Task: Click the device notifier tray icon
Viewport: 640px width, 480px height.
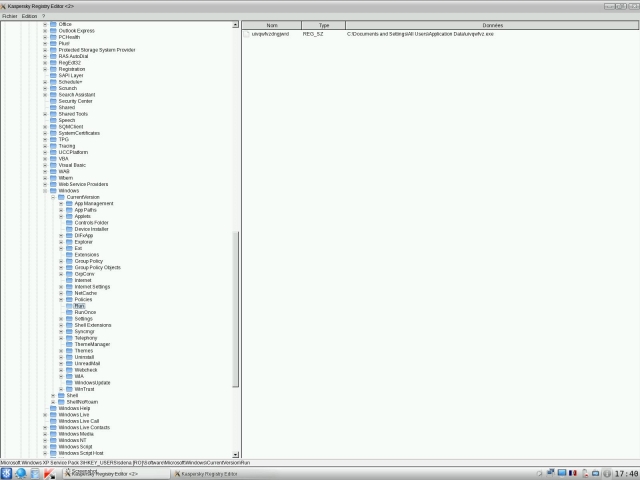Action: (x=596, y=473)
